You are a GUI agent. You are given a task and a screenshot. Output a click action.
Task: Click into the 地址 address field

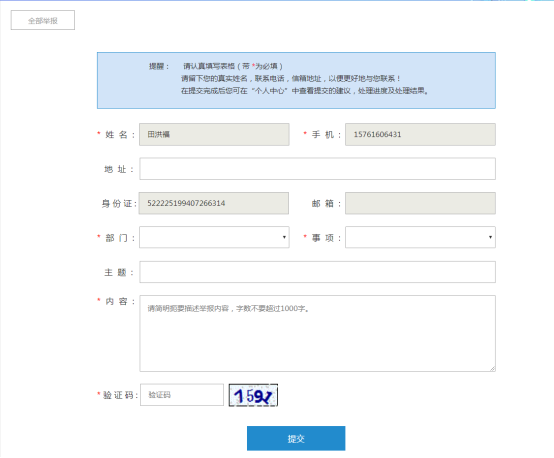[x=317, y=169]
